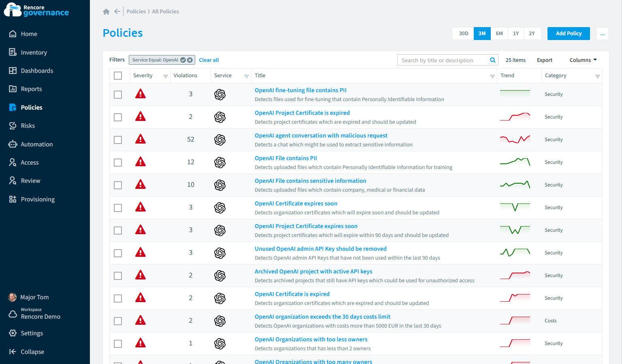The height and width of the screenshot is (364, 622).
Task: Click OpenAI service icon in Certificate is expired row
Action: coord(220,298)
